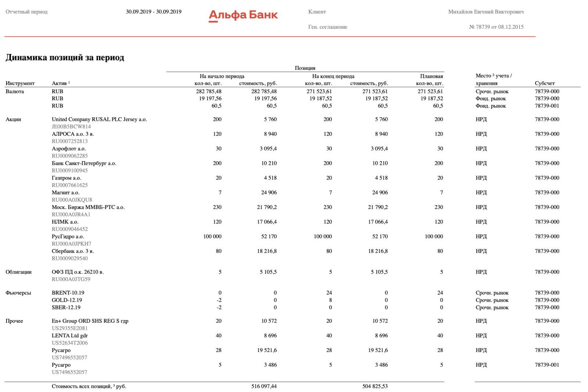The height and width of the screenshot is (392, 588).
Task: Click the futures contract BRENT-10.19
Action: pyautogui.click(x=68, y=293)
